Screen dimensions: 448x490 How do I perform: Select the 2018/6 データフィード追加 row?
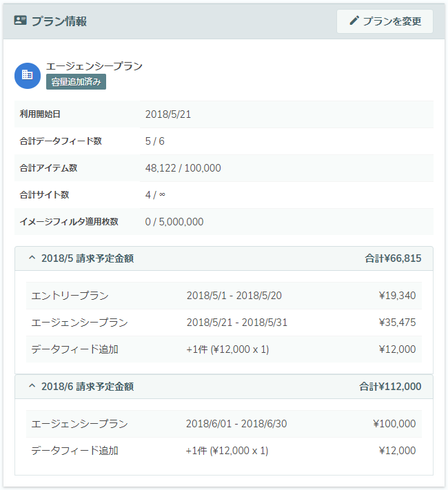[x=224, y=451]
